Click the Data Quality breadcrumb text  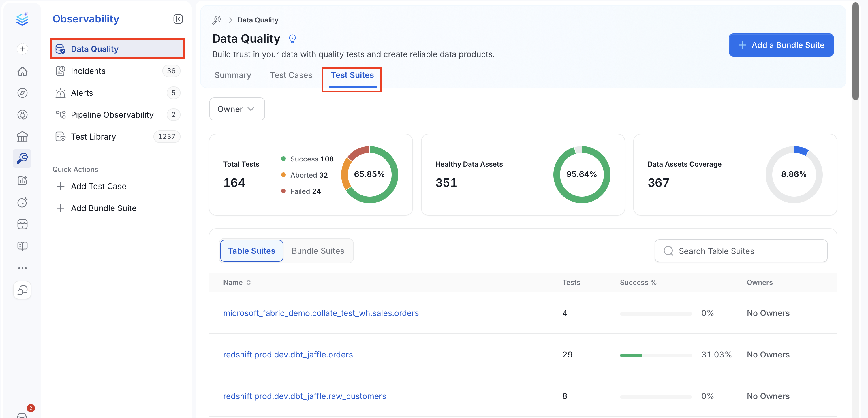click(258, 20)
